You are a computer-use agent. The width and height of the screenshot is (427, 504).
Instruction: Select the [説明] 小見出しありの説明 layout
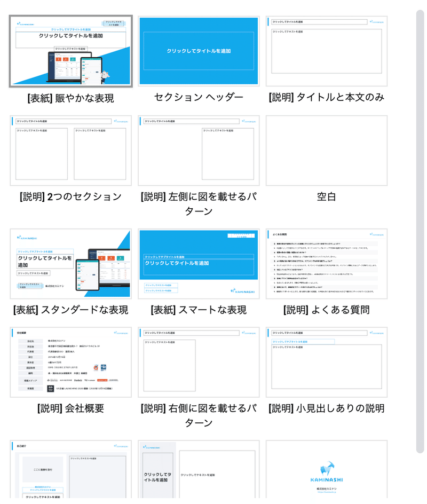pyautogui.click(x=327, y=361)
